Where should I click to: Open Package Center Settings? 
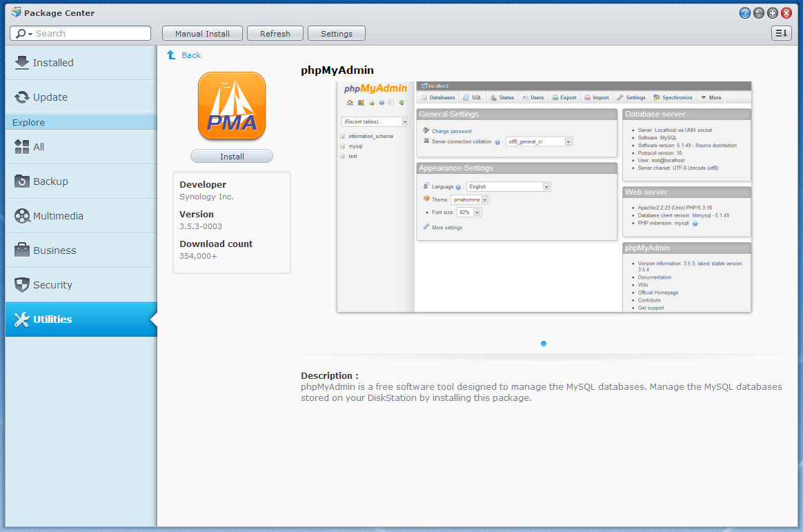coord(337,34)
